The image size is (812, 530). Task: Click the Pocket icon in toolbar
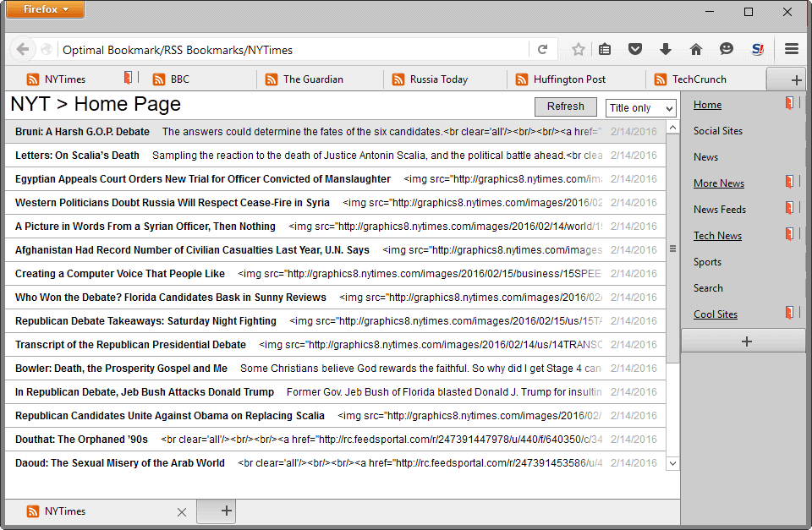click(635, 50)
